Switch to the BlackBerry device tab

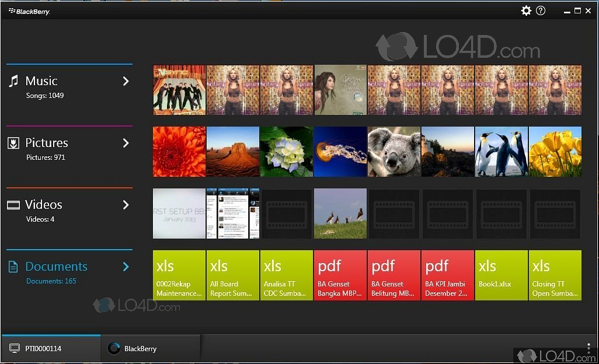[151, 348]
